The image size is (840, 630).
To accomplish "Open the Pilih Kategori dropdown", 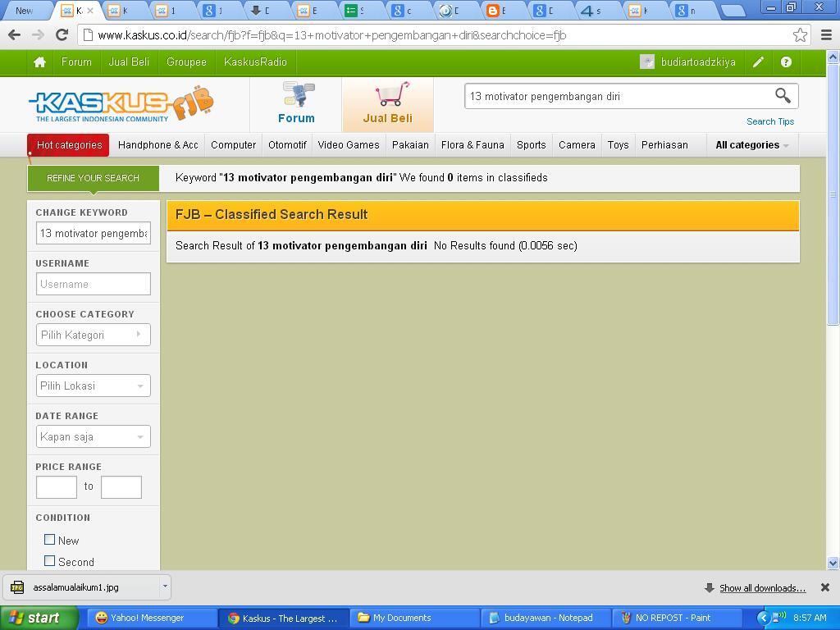I will click(94, 335).
